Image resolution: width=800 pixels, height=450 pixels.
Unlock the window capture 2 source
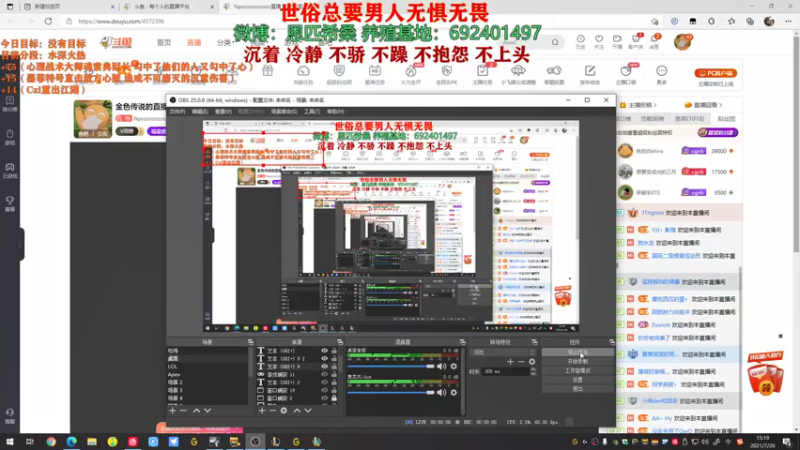coord(334,398)
